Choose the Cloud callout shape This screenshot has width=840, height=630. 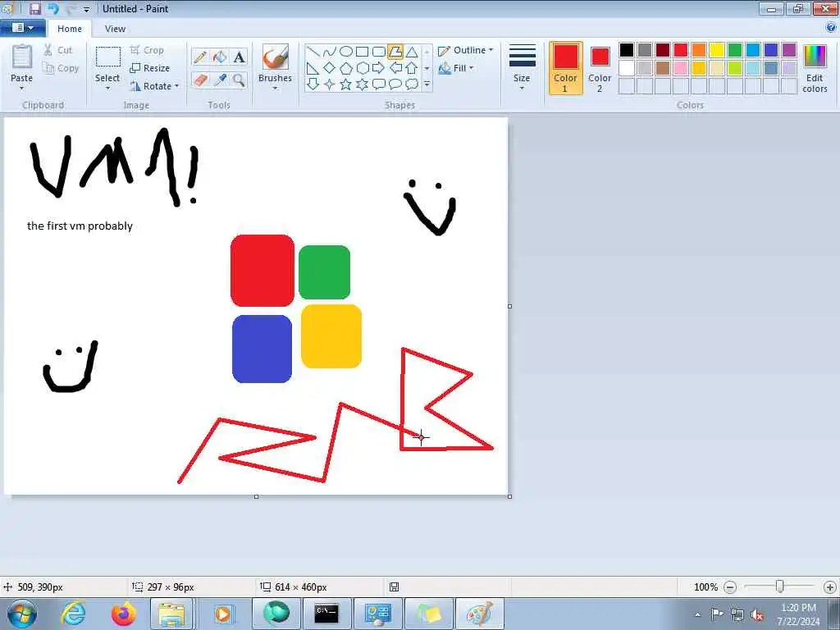point(412,84)
